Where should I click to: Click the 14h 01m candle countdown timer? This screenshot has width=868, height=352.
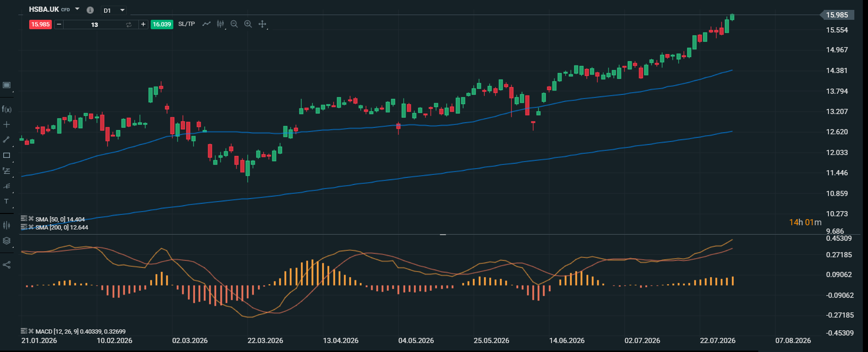coord(805,222)
